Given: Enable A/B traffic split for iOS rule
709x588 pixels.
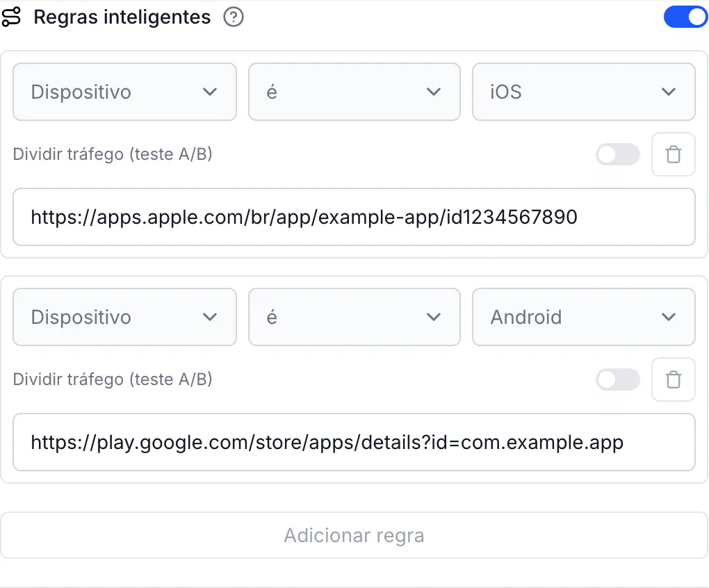Looking at the screenshot, I should point(618,154).
